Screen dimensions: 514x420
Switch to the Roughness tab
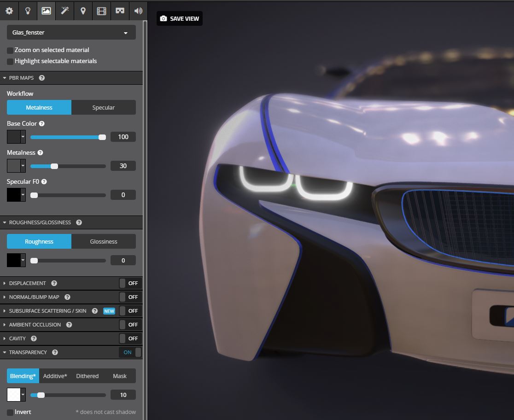39,242
